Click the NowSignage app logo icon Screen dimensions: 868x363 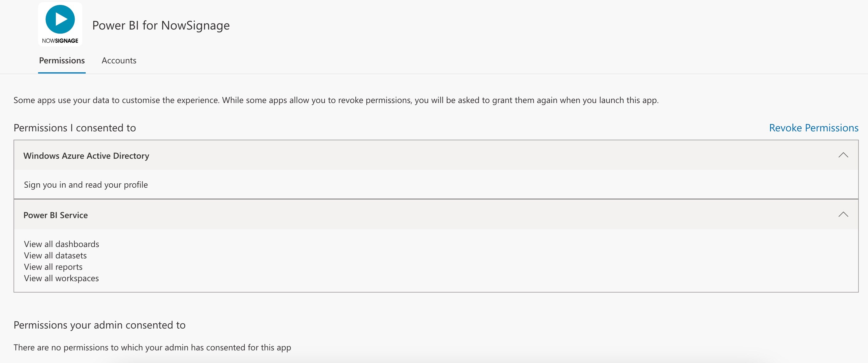pyautogui.click(x=60, y=24)
